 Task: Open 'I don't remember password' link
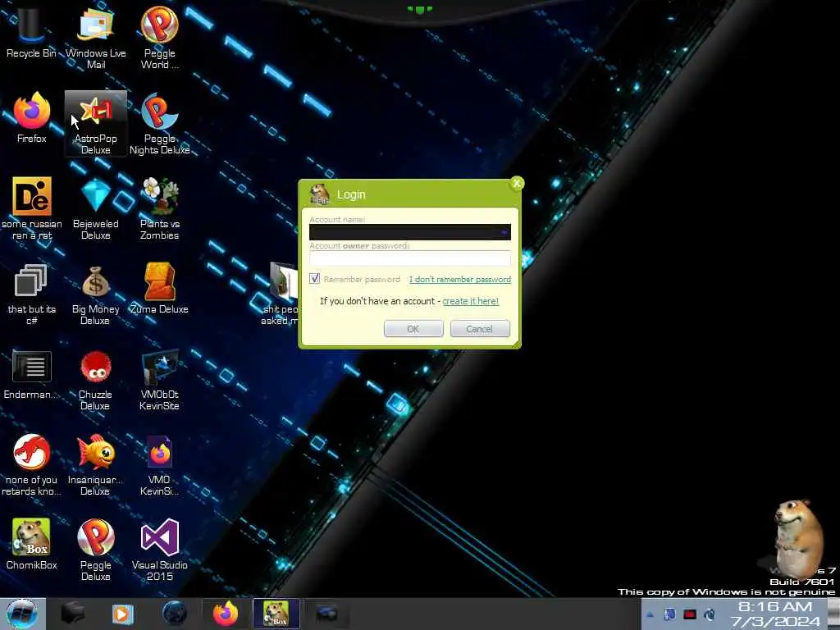point(460,279)
